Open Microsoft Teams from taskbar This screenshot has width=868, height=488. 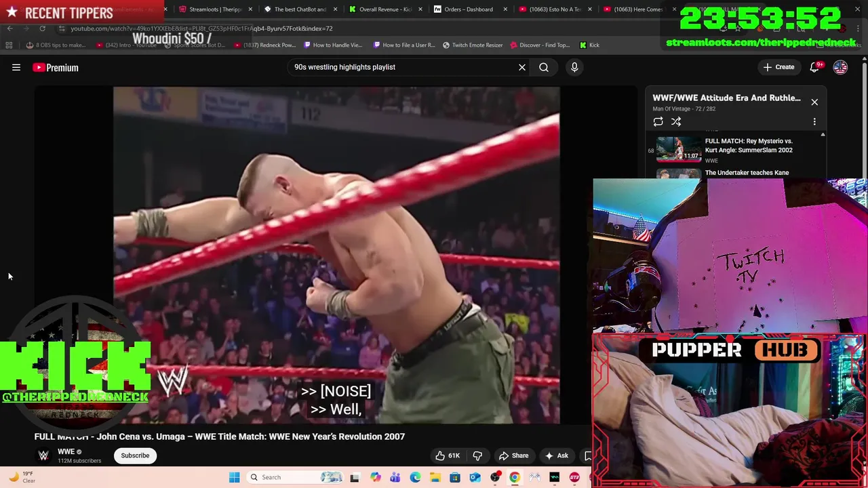click(x=395, y=477)
